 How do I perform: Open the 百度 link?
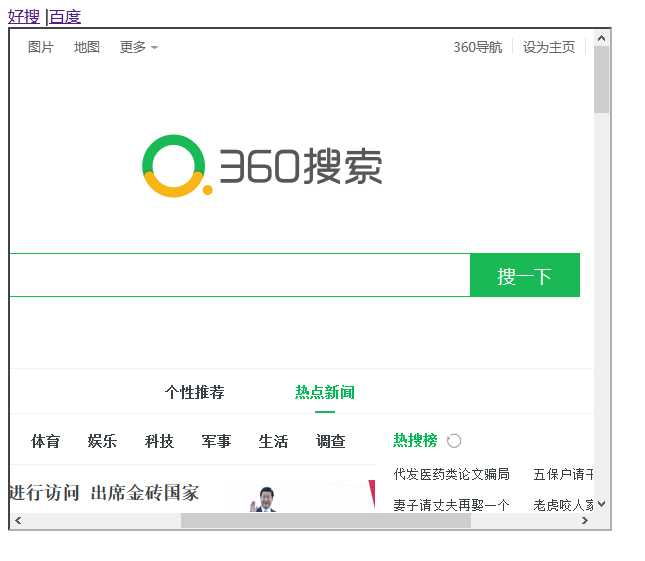click(65, 17)
